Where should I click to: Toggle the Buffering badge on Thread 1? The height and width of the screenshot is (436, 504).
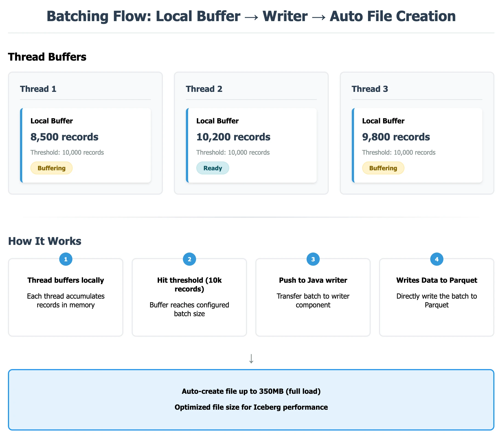[x=51, y=168]
